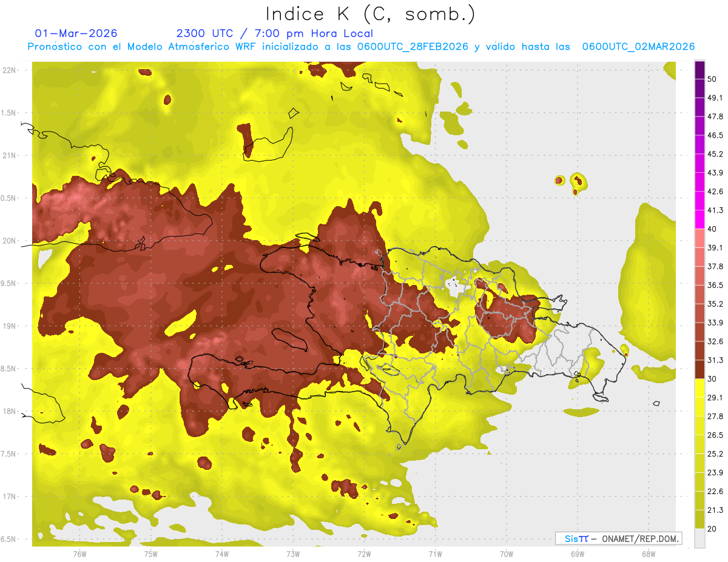The image size is (728, 562).
Task: Select the bright yellow color bar segment between 29.1 and 30
Action: 699,388
